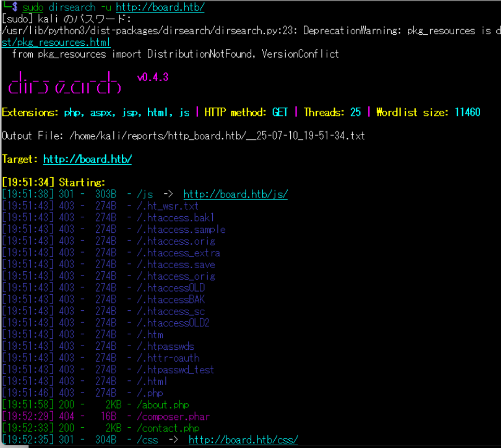Image resolution: width=501 pixels, height=448 pixels.
Task: Click the st/pkg_resources.html documentation link
Action: (56, 42)
